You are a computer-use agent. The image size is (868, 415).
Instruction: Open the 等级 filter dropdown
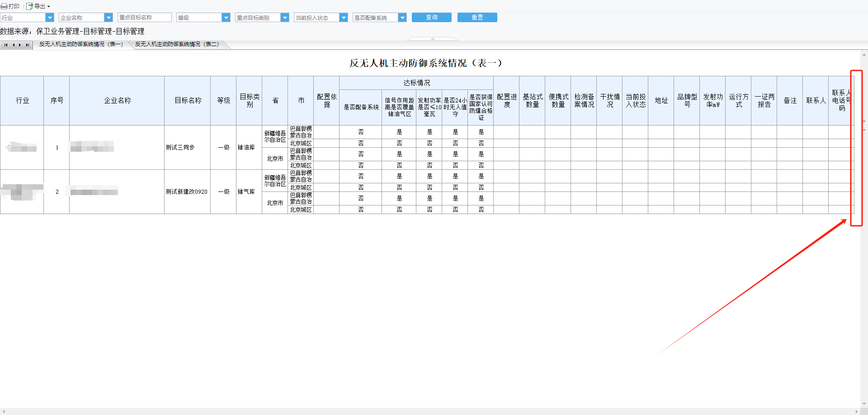tap(226, 18)
